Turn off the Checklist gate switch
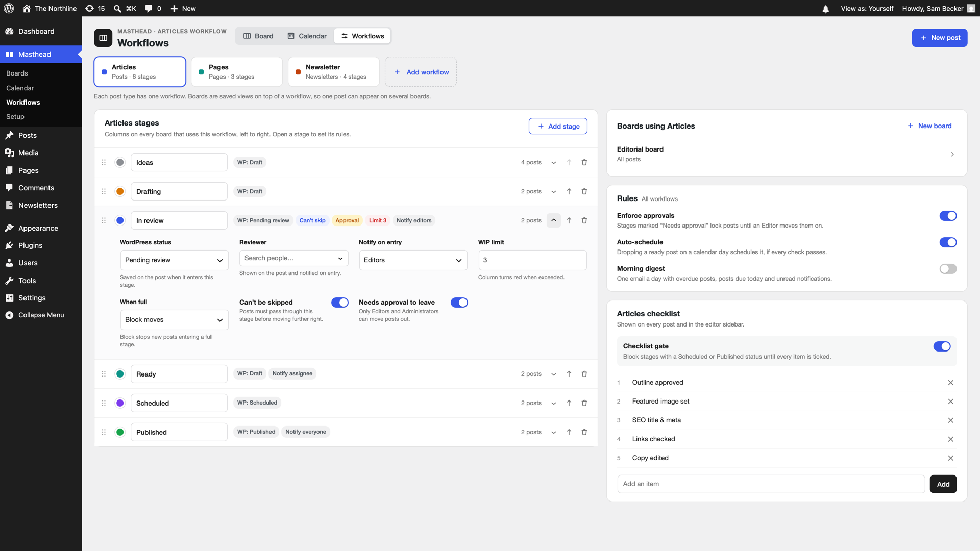The height and width of the screenshot is (551, 980). (x=942, y=346)
